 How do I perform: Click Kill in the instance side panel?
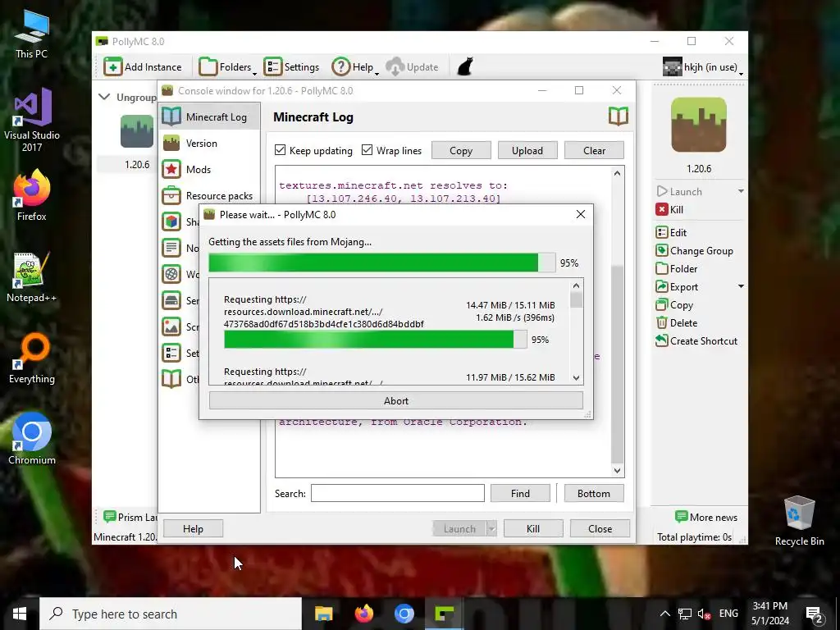pos(669,209)
